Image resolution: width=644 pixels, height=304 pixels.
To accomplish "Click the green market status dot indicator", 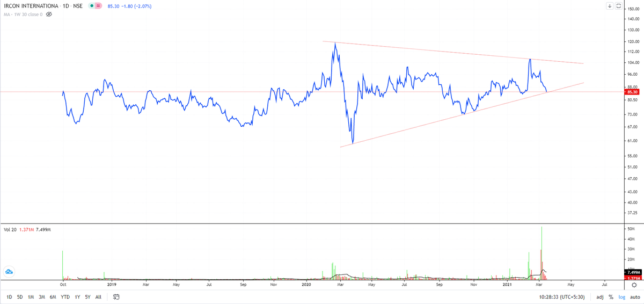I will point(92,6).
